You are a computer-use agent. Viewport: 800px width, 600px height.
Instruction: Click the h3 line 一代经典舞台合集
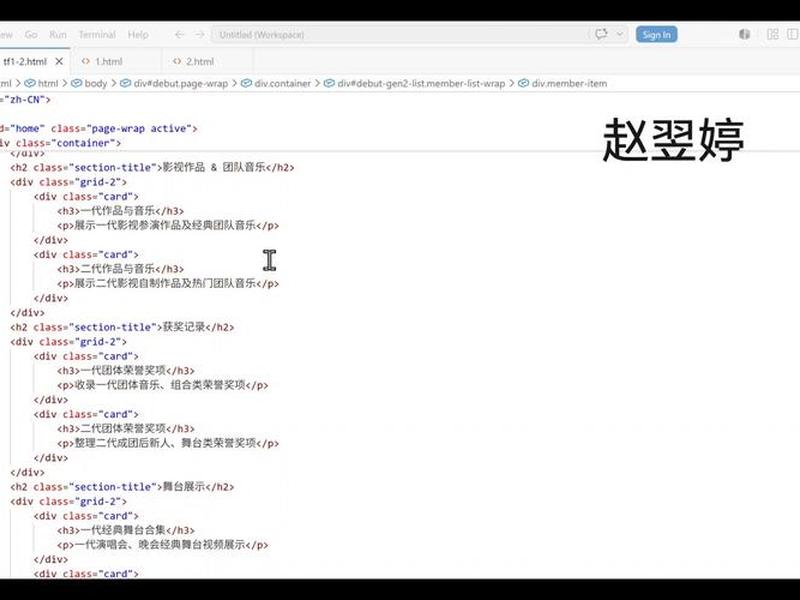tap(126, 531)
